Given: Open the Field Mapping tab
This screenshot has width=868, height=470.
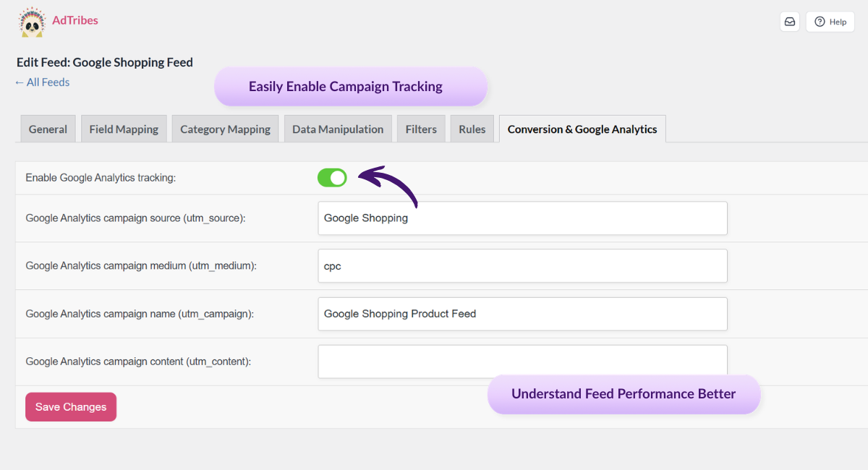Looking at the screenshot, I should coord(124,129).
